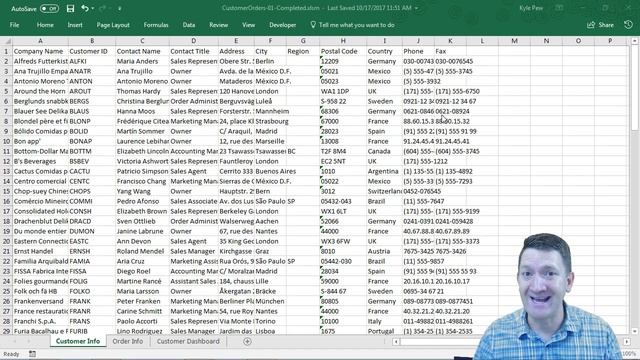
Task: Click the Ribbon Display Options icon
Action: click(559, 8)
